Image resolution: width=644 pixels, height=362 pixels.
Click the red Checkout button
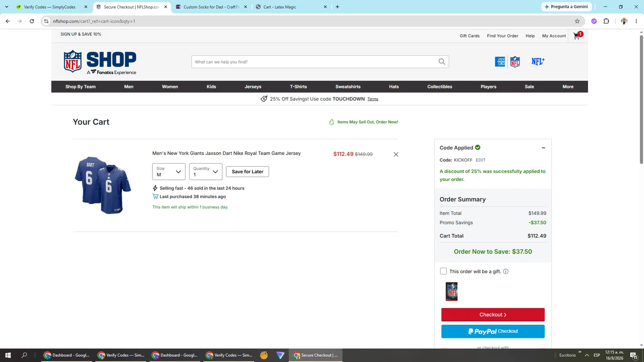(493, 315)
